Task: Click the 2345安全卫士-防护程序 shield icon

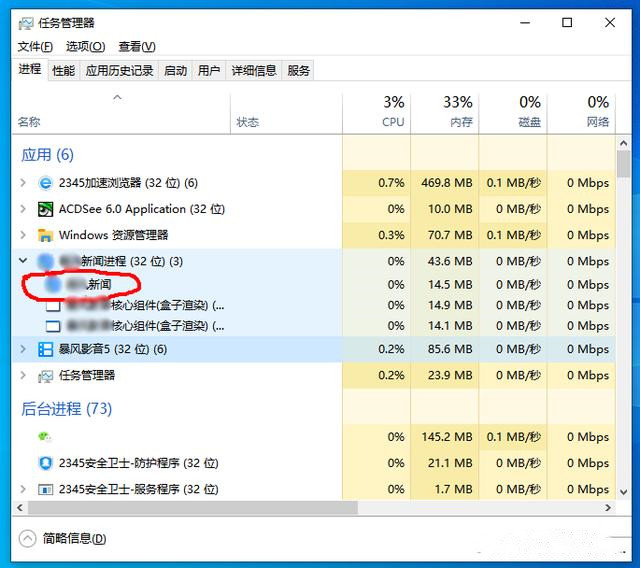Action: click(x=45, y=463)
